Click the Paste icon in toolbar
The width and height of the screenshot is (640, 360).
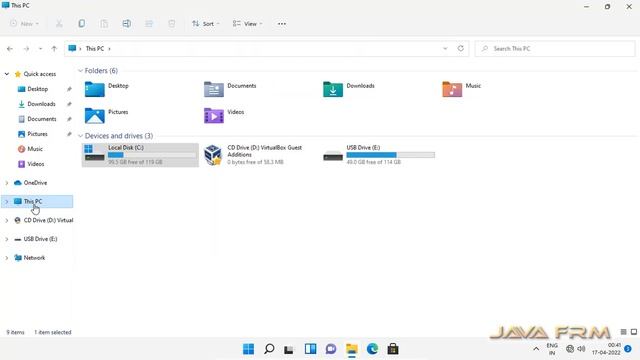coord(104,24)
